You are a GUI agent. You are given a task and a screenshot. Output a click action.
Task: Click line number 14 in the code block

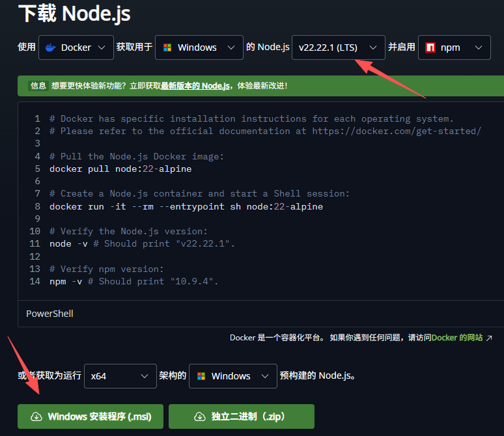(x=35, y=282)
